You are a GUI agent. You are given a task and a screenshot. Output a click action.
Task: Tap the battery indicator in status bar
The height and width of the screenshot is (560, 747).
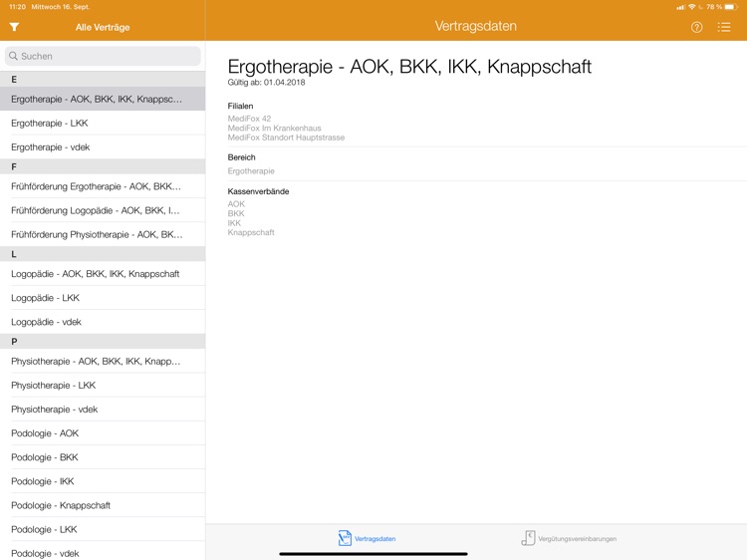click(x=731, y=7)
